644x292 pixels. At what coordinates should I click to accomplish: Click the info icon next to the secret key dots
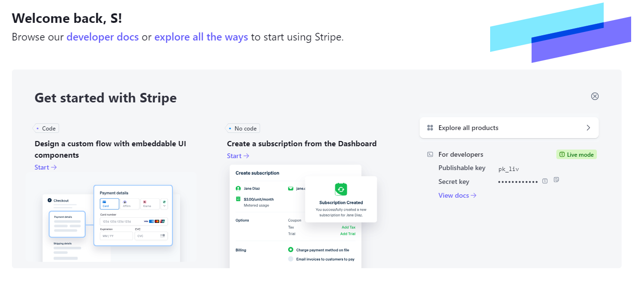click(545, 181)
